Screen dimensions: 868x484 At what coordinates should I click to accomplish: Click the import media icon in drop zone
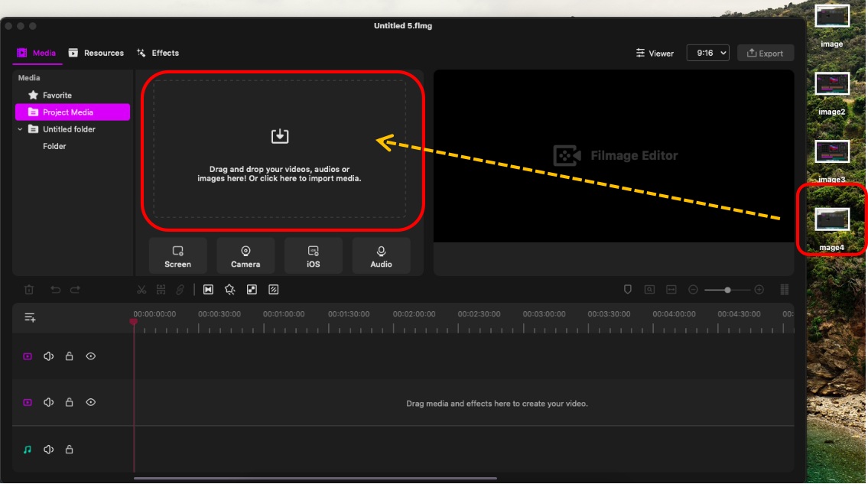point(280,136)
